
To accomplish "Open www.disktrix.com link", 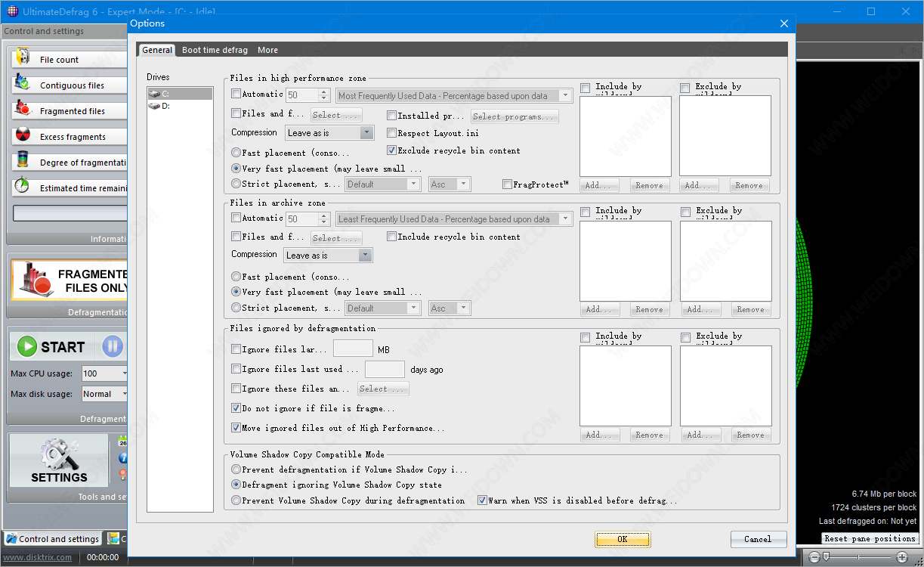I will (x=38, y=557).
